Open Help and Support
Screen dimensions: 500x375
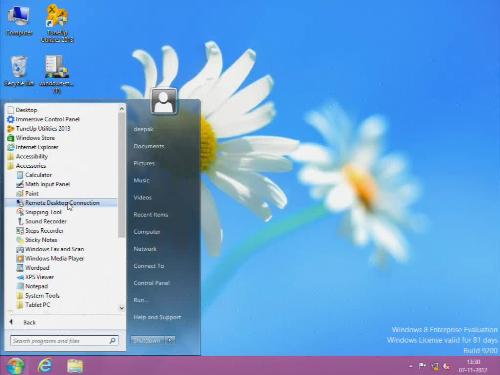click(157, 317)
